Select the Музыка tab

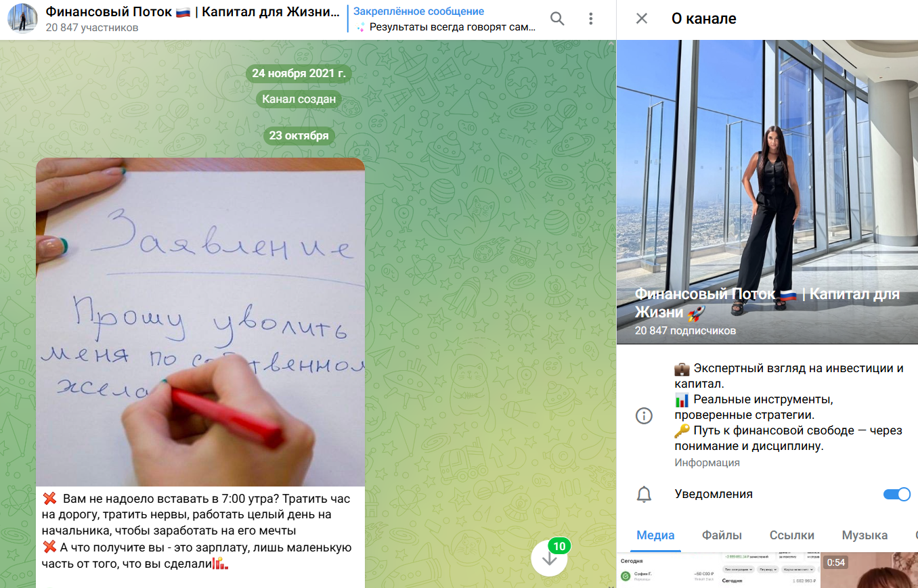coord(864,535)
